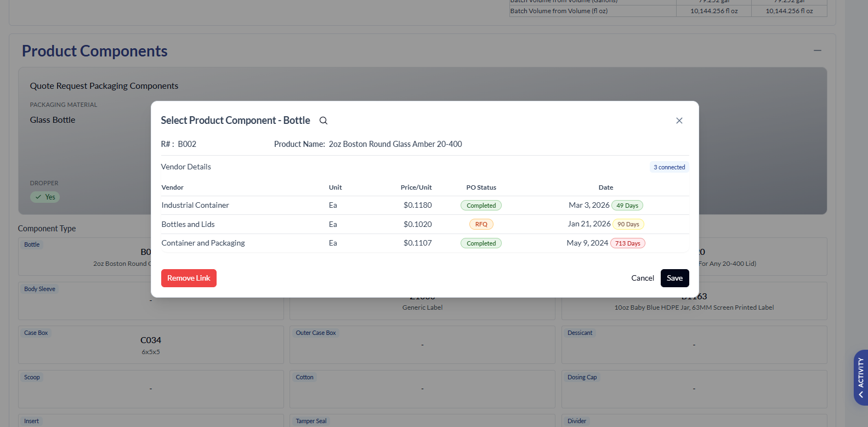The height and width of the screenshot is (427, 868).
Task: Click the Price/Unit column header
Action: click(x=416, y=187)
